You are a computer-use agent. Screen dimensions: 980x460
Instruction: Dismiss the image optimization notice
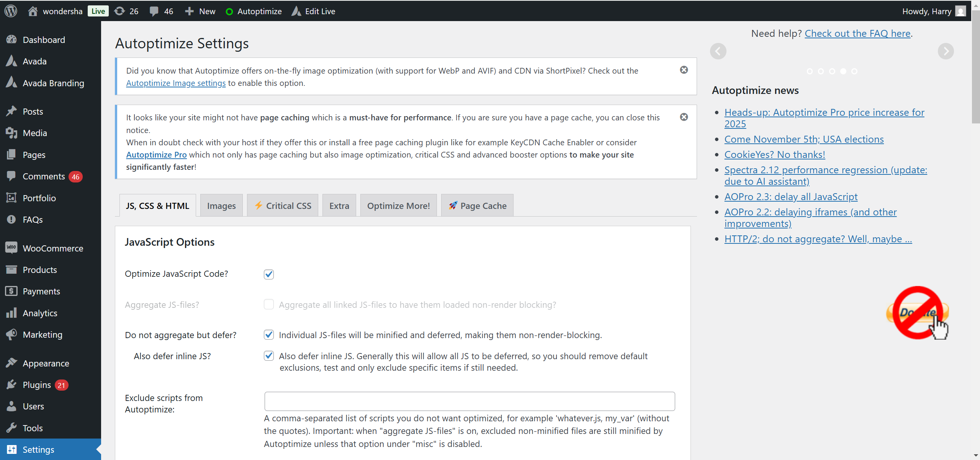click(684, 70)
